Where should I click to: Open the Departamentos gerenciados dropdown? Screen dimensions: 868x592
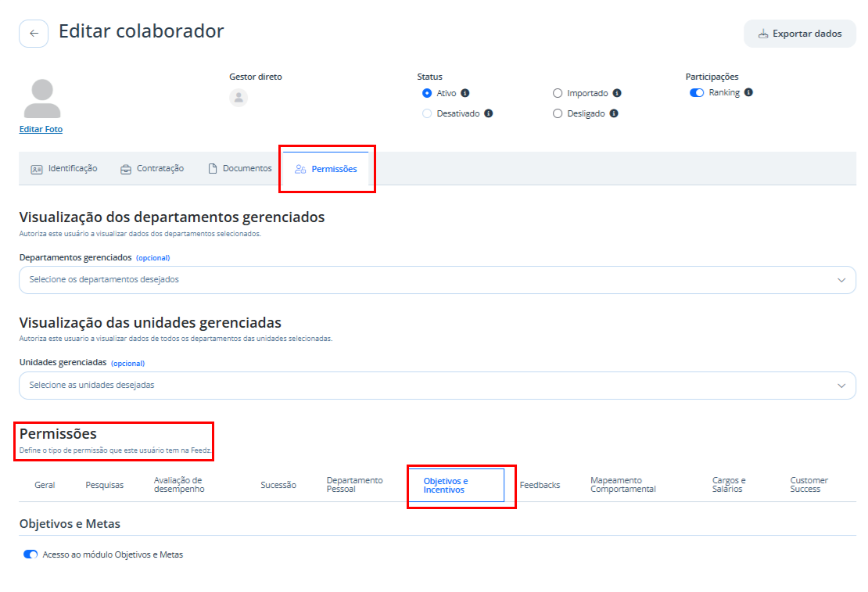[x=437, y=280]
